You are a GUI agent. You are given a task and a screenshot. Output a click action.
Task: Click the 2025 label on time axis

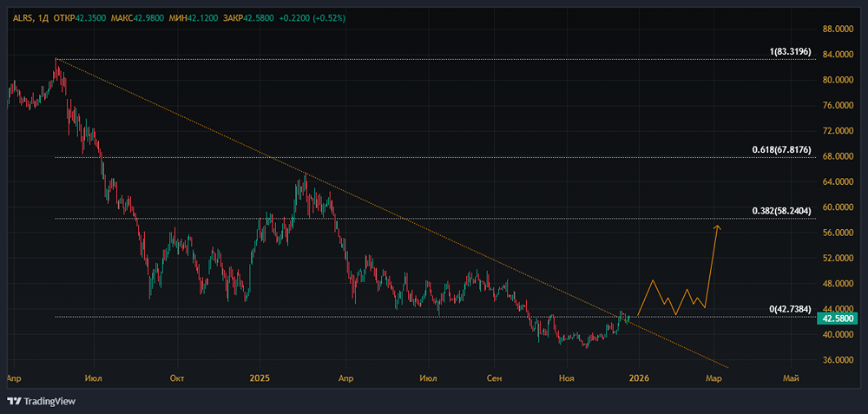(x=259, y=379)
